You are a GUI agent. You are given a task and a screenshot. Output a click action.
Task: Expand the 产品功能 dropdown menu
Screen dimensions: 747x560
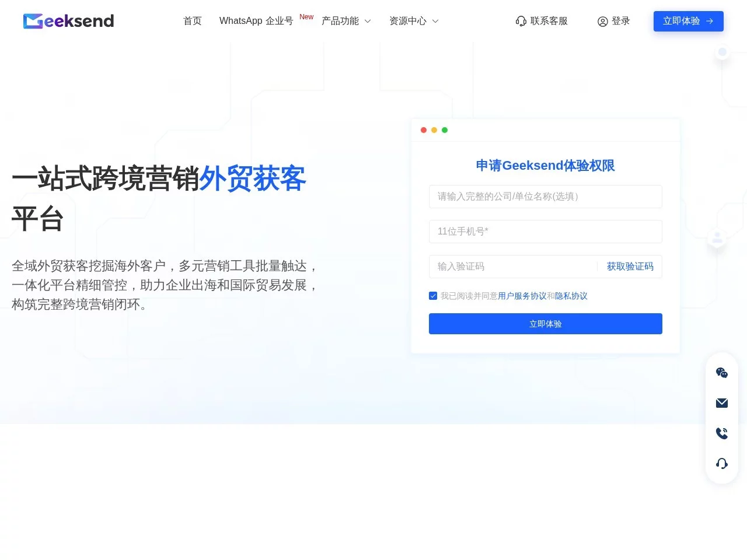coord(346,21)
